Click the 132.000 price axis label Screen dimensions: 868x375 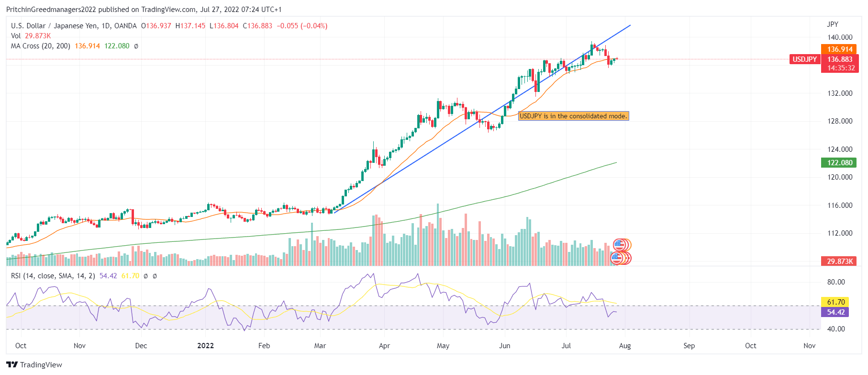[840, 93]
